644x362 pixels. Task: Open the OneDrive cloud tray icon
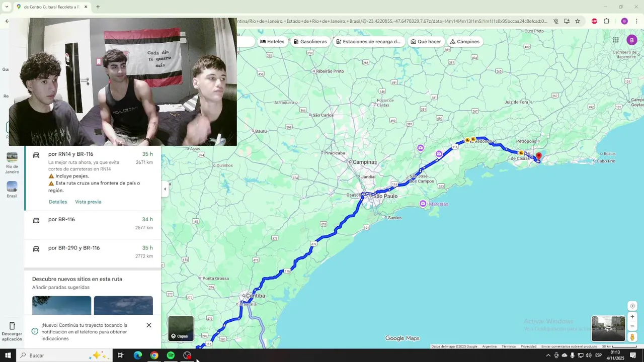pyautogui.click(x=565, y=355)
